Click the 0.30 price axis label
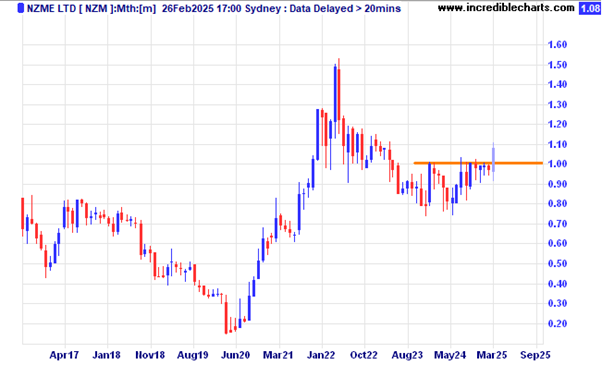This screenshot has width=602, height=365. coord(557,303)
